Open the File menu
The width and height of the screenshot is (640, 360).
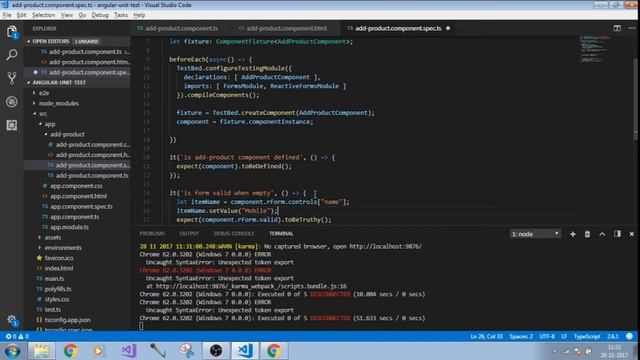click(x=7, y=15)
